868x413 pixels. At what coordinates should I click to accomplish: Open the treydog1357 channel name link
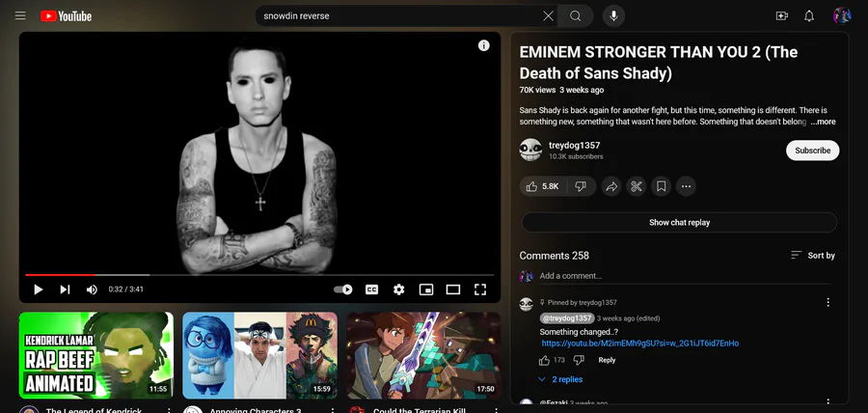coord(575,145)
